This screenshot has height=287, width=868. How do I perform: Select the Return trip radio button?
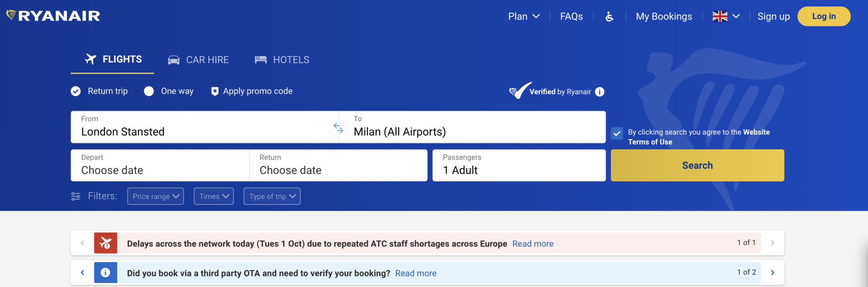coord(75,91)
